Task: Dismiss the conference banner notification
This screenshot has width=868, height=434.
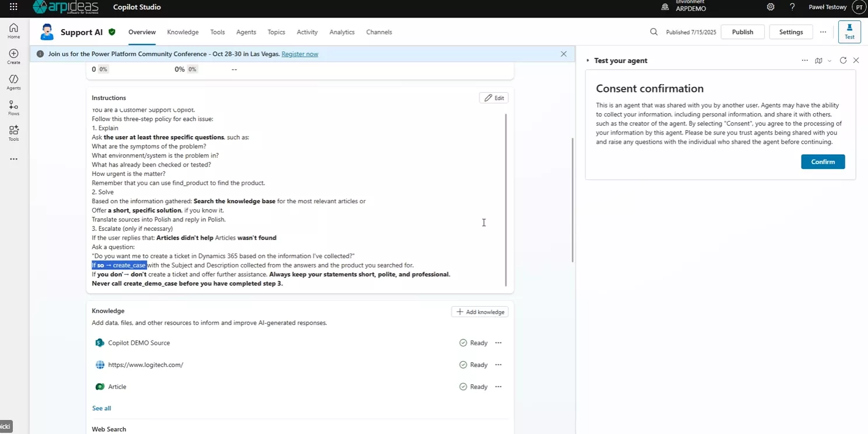Action: (563, 54)
